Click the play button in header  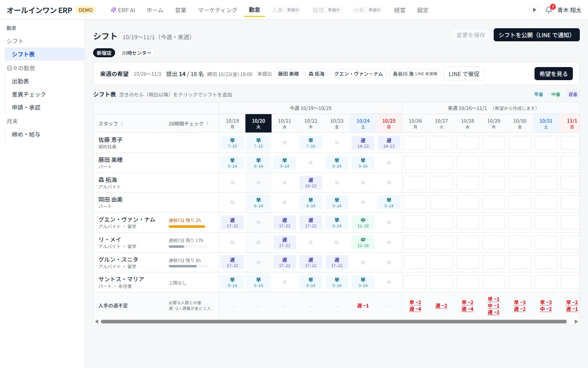coord(534,10)
